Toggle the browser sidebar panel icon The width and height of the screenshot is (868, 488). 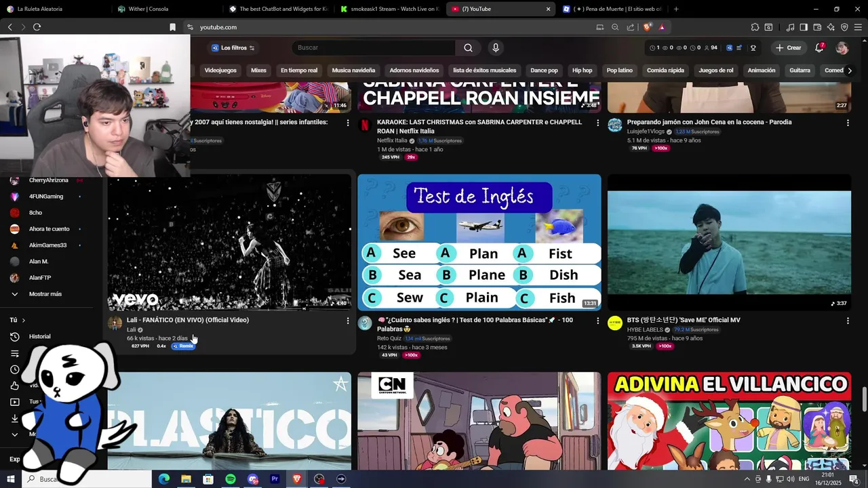[x=804, y=27]
